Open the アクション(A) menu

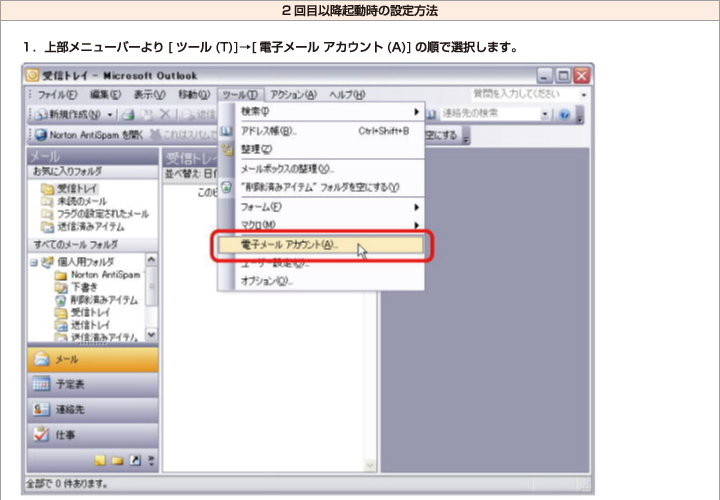293,95
